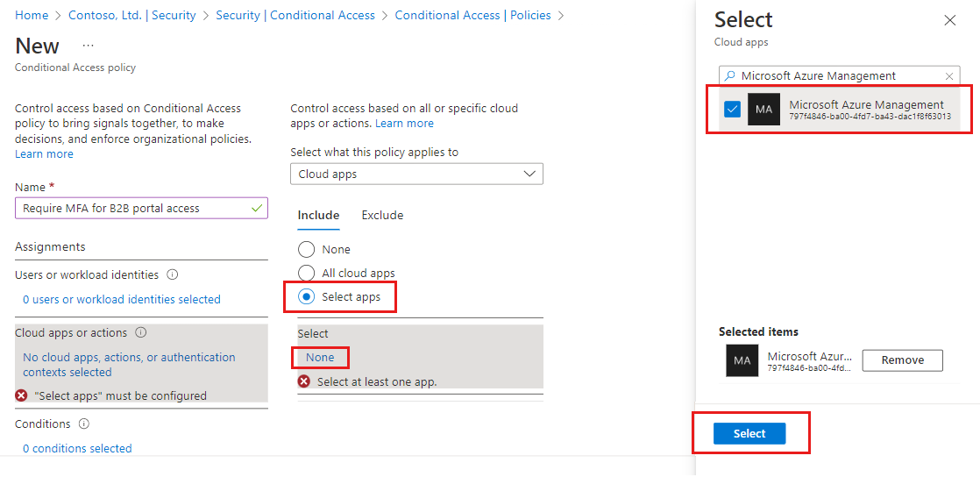Click the app ID 797f4846-ba00-4fd7-ba43-dac1f8f63013
The height and width of the screenshot is (477, 980).
tap(870, 117)
